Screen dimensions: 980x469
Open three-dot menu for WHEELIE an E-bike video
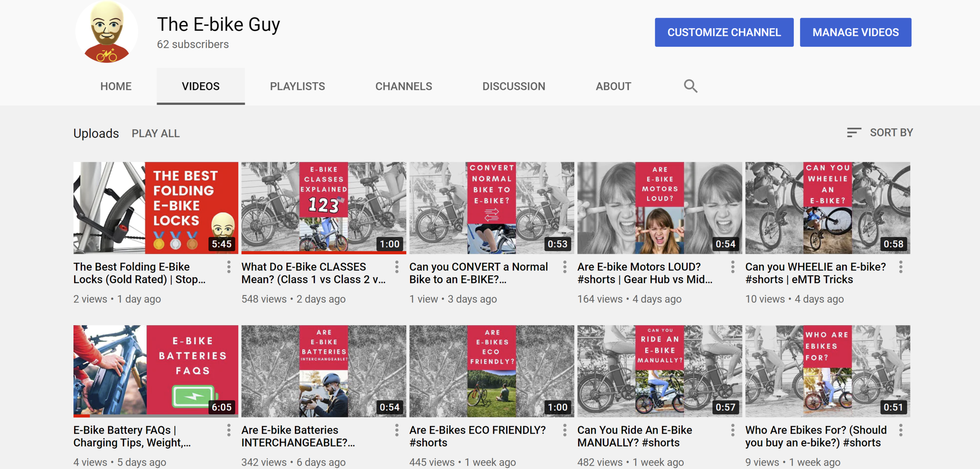point(900,267)
